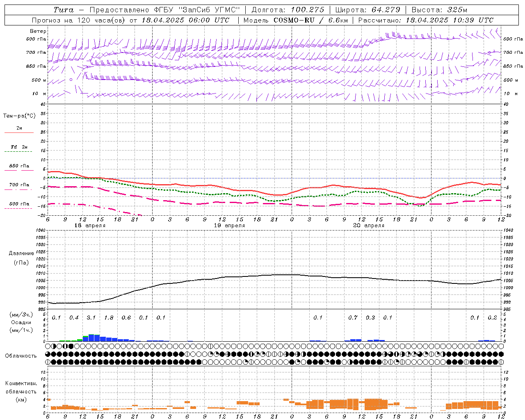Click the "0.4" precipitation amount value

[74, 317]
